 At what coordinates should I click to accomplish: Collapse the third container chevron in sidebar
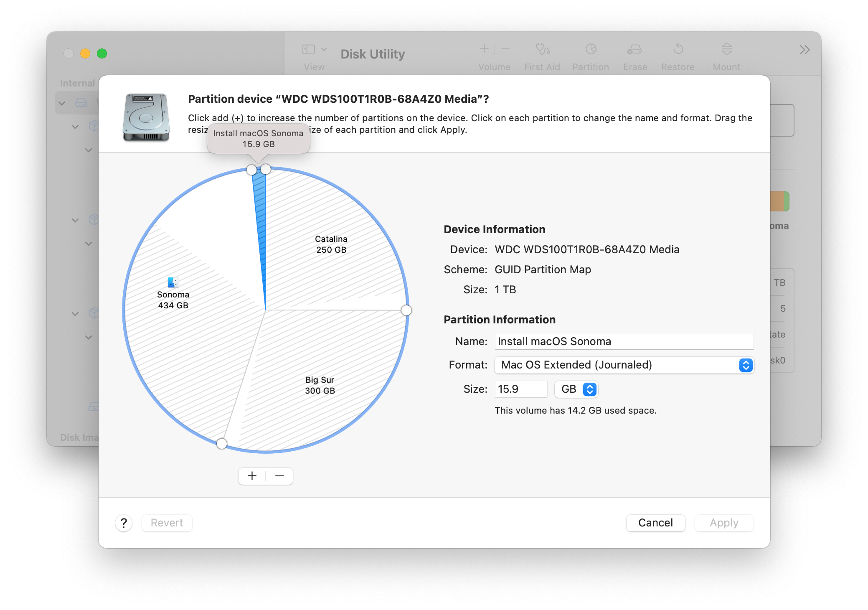75,314
